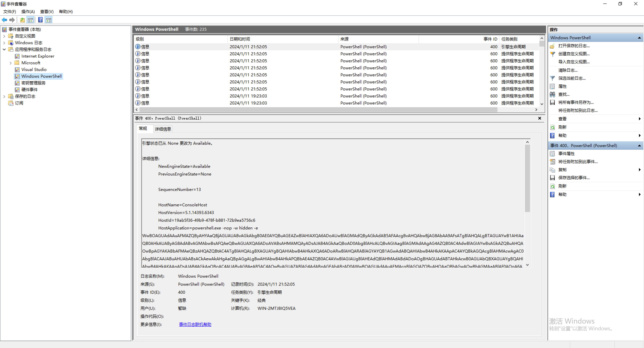Expand the Microsoft folder node
The height and width of the screenshot is (348, 644).
(x=11, y=63)
